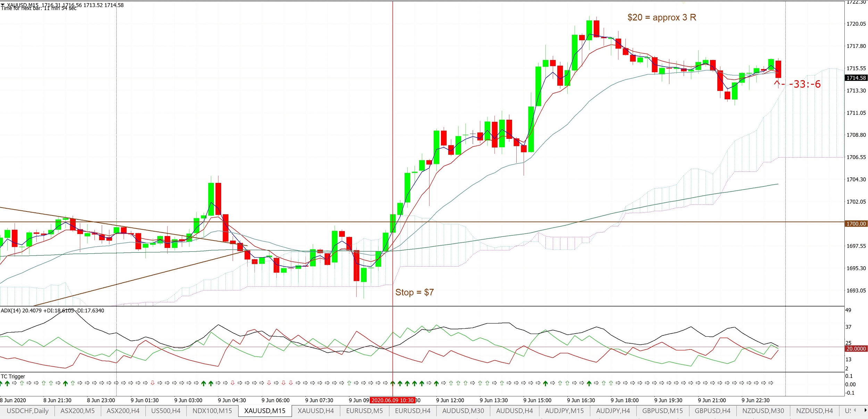Screen dimensions: 868x419
Task: Switch to the NZDUSD,M30 tab
Action: 763,411
